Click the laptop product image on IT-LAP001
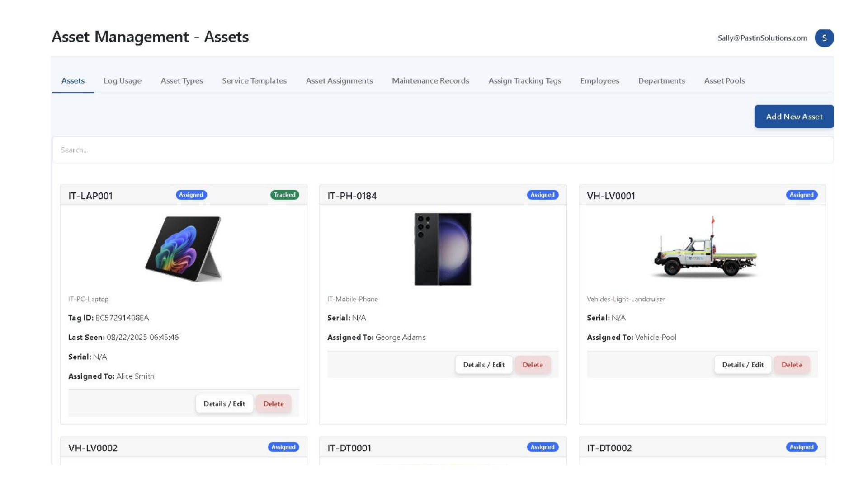This screenshot has width=868, height=488. pos(183,249)
